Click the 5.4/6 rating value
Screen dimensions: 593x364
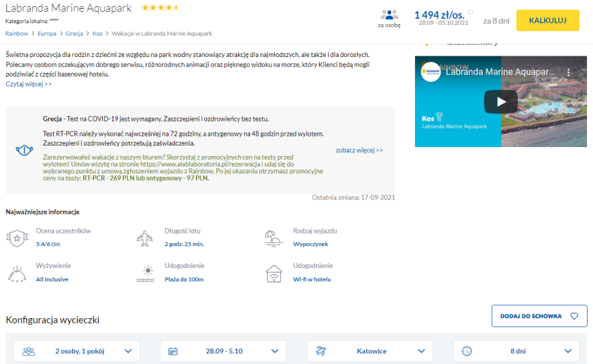point(47,244)
